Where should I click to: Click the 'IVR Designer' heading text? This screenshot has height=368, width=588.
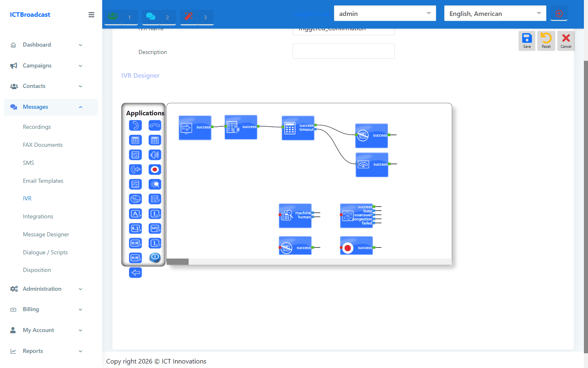[x=140, y=76]
